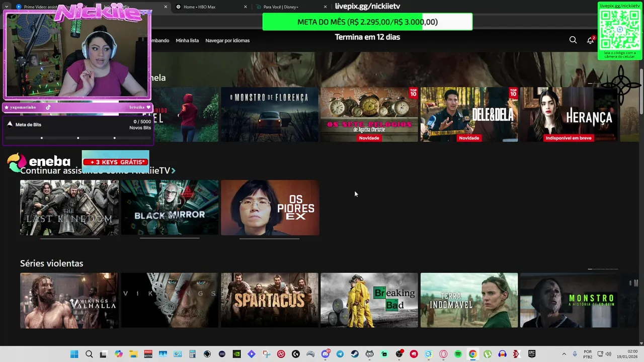Open O Monstro de Florença thumbnail
Viewport: 644px width, 362px height.
(270, 115)
